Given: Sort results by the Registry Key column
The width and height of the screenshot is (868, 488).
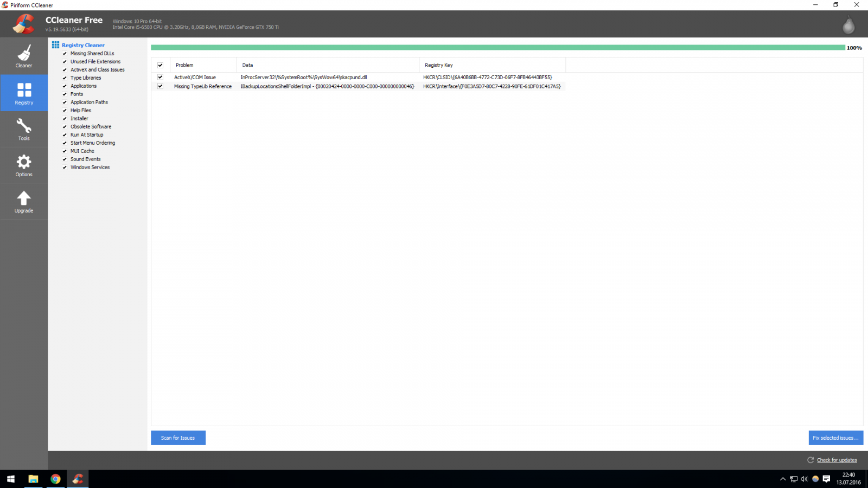Looking at the screenshot, I should [493, 65].
